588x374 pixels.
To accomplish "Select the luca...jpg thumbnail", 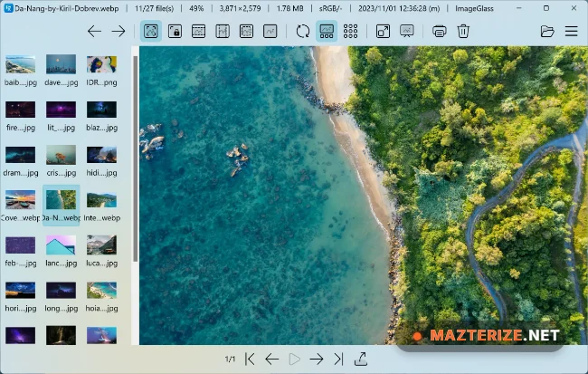I will point(101,251).
